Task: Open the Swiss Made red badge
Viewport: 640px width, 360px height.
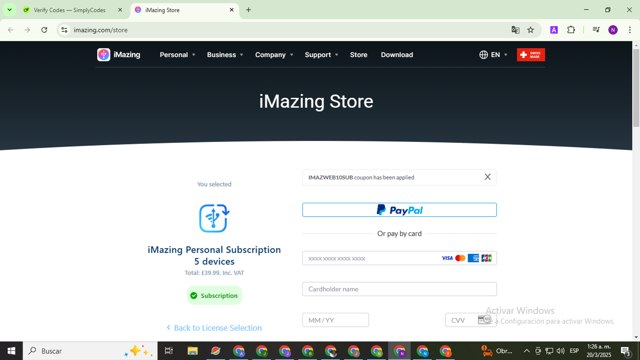Action: pos(531,55)
